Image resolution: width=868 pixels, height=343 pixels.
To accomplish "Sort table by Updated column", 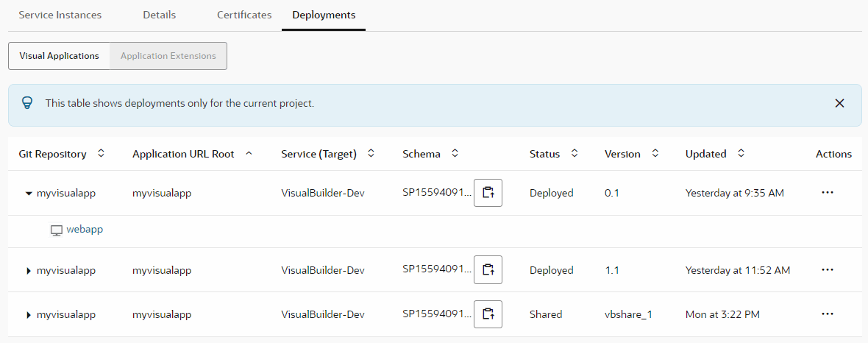I will [x=741, y=154].
